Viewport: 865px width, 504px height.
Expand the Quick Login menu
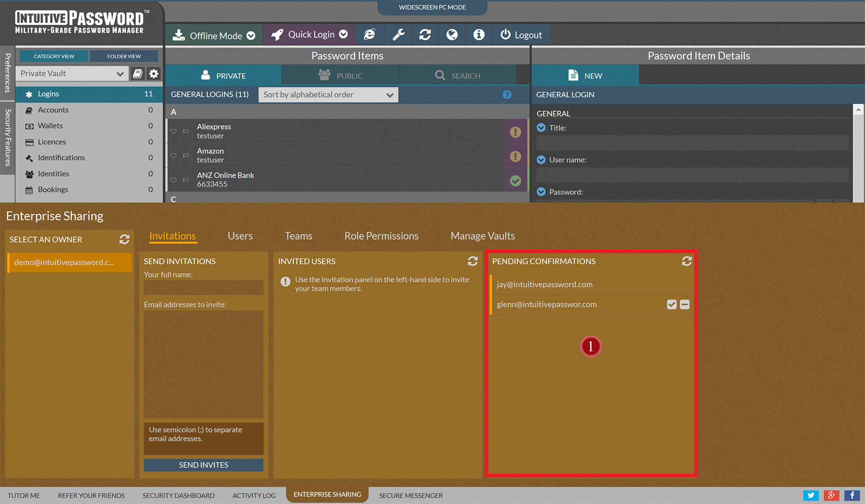(x=311, y=35)
